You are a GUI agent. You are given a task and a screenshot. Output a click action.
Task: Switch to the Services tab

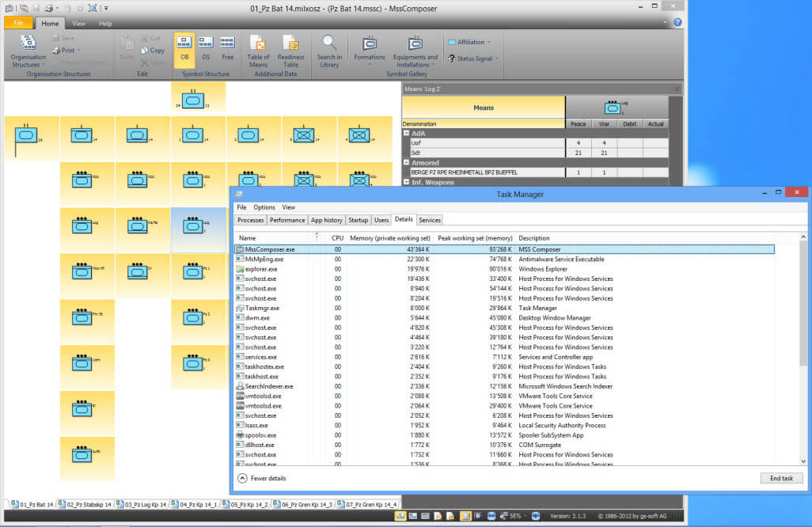tap(429, 220)
